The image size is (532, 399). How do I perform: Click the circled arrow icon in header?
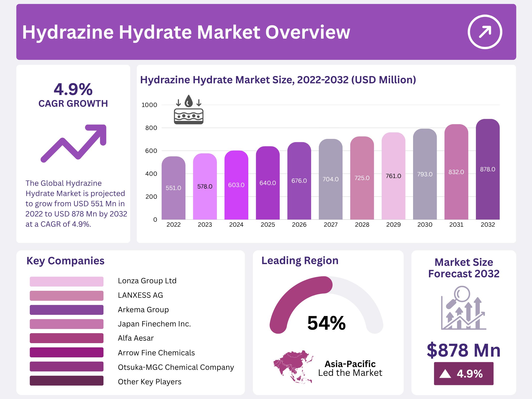click(485, 32)
